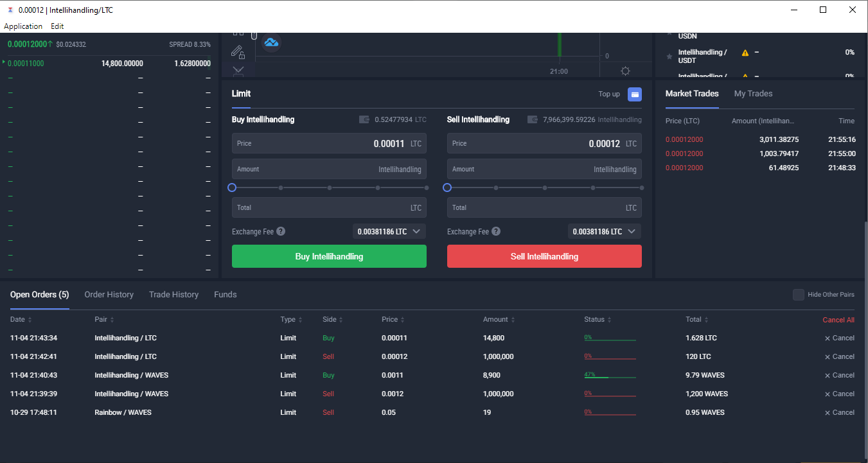
Task: Click the Top up card icon
Action: [x=635, y=94]
